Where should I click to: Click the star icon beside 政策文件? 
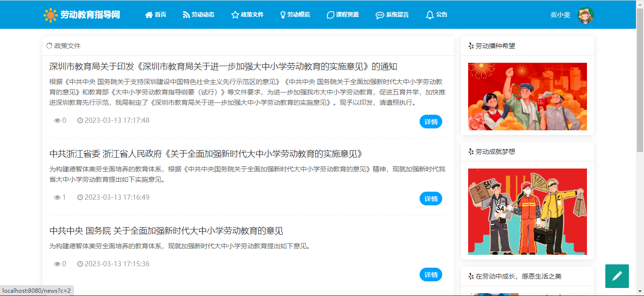tap(235, 15)
